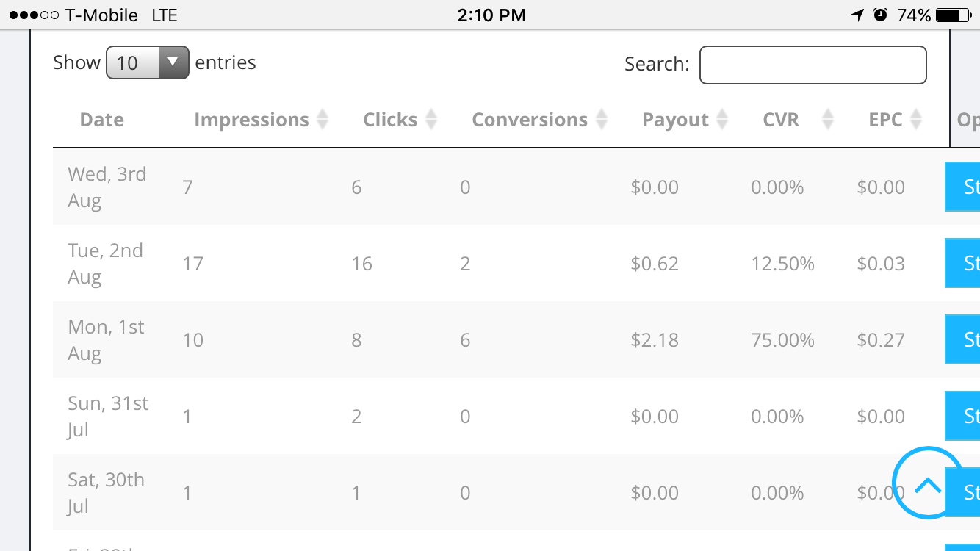
Task: Sort table by Impressions arrows
Action: click(322, 120)
